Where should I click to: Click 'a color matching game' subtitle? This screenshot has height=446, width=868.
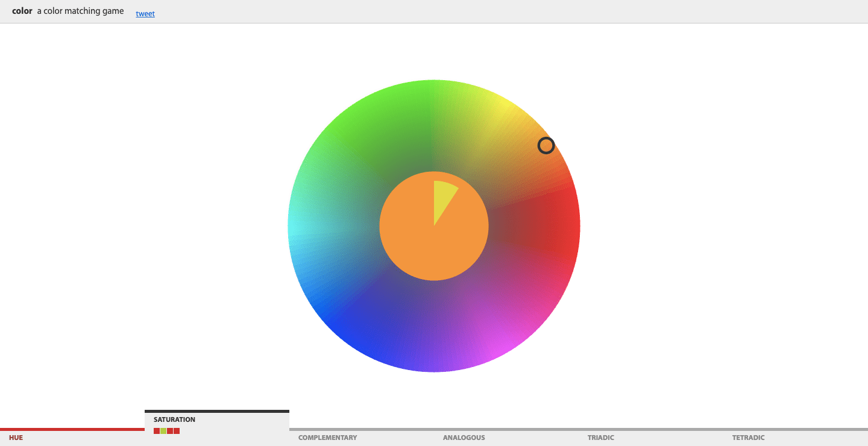[x=80, y=11]
